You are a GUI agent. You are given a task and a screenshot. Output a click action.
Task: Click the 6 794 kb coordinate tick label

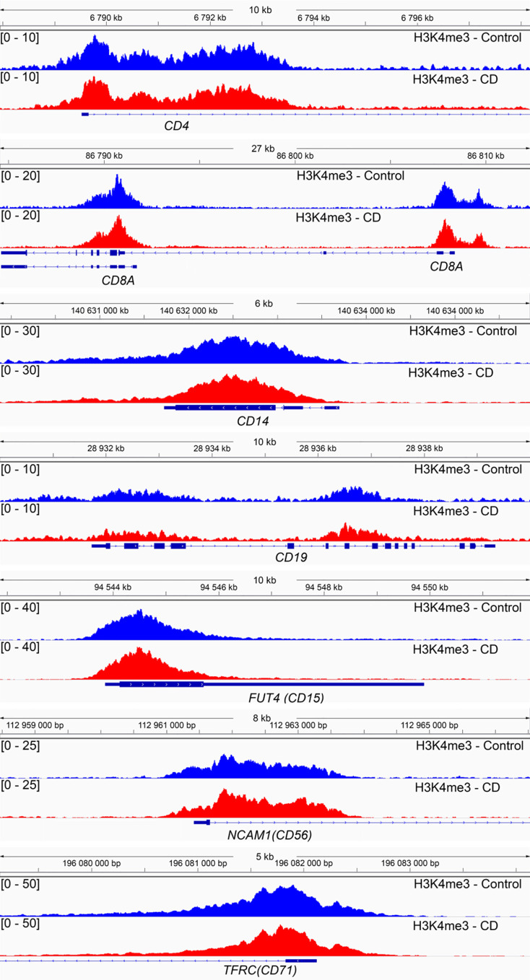(x=313, y=17)
